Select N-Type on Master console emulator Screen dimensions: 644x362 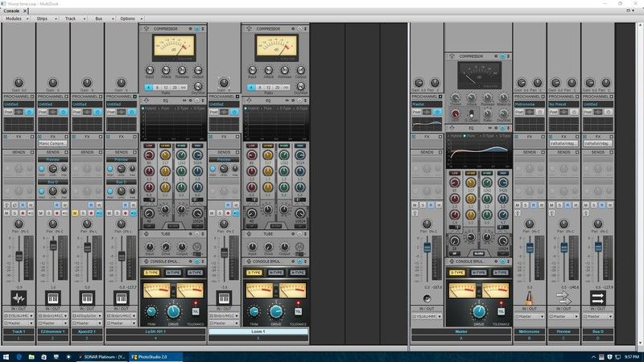478,273
